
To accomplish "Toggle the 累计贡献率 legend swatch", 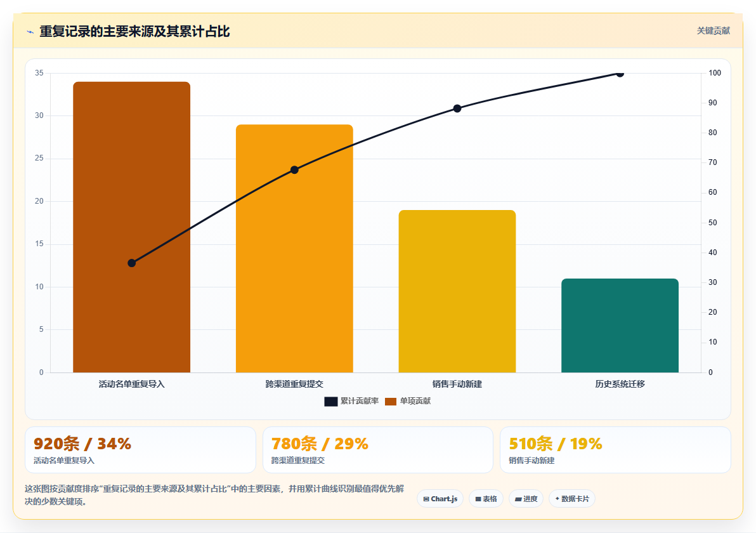I will (x=331, y=401).
